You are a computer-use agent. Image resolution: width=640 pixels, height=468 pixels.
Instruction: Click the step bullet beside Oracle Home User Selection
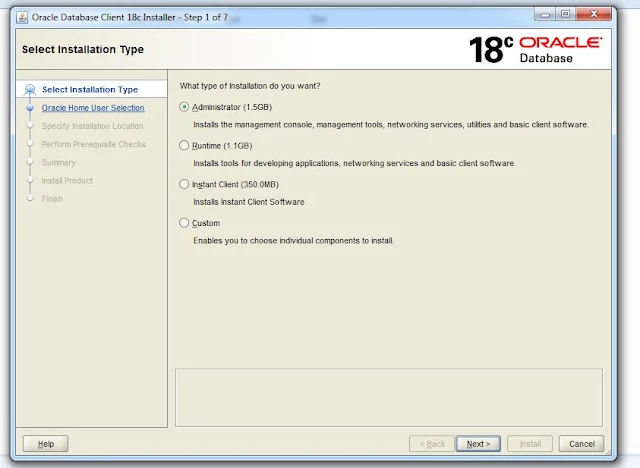coord(30,108)
